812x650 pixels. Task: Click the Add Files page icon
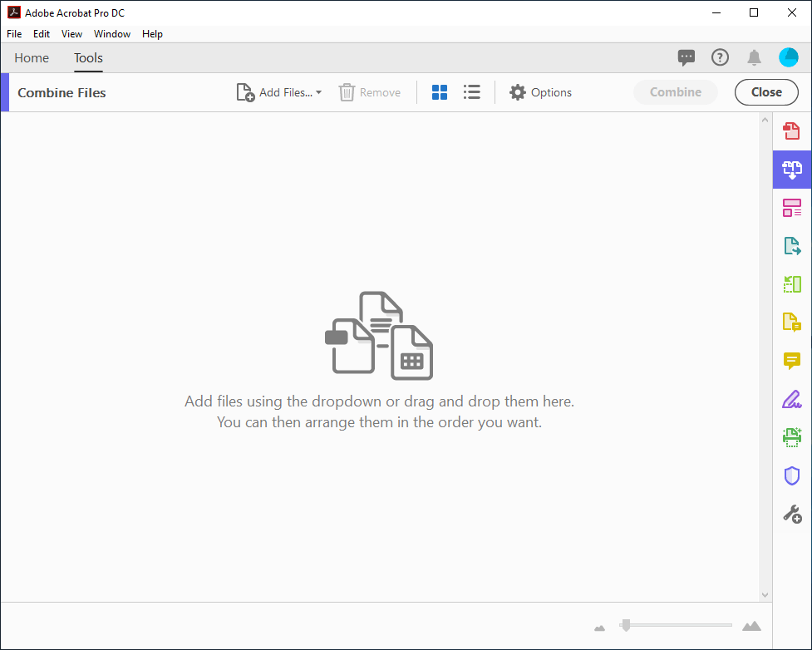tap(245, 93)
